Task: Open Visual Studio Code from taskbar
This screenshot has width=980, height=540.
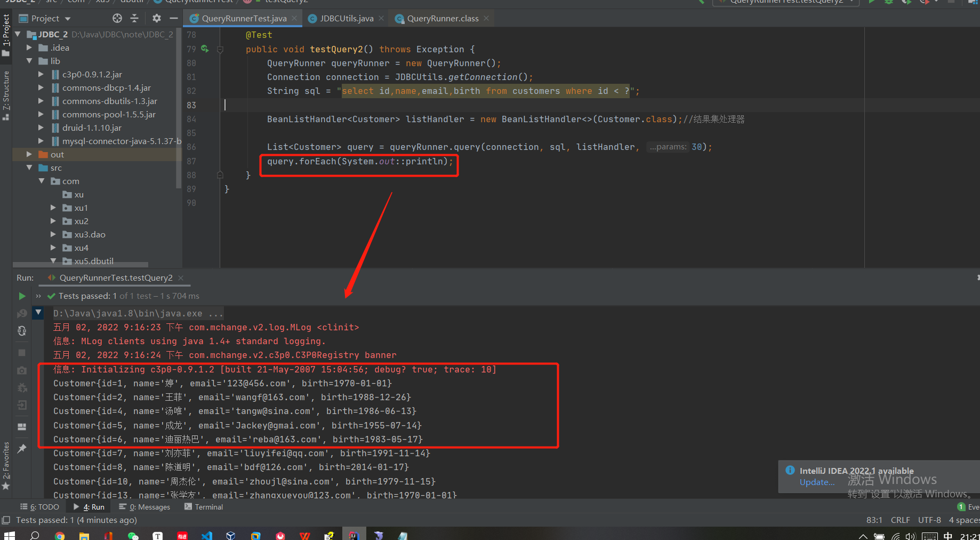Action: (x=207, y=535)
